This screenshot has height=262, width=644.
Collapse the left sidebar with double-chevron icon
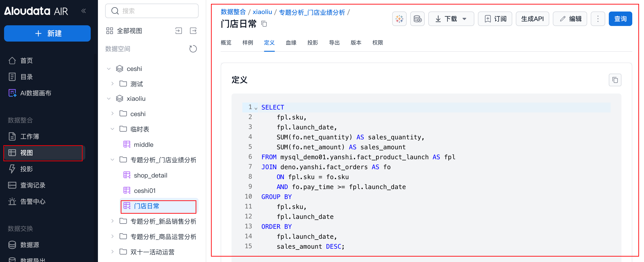click(x=83, y=11)
